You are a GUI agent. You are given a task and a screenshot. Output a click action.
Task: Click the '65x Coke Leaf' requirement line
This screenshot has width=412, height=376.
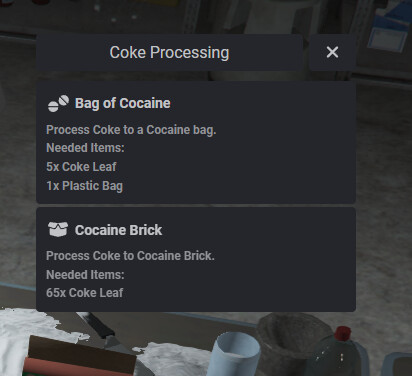pos(84,293)
